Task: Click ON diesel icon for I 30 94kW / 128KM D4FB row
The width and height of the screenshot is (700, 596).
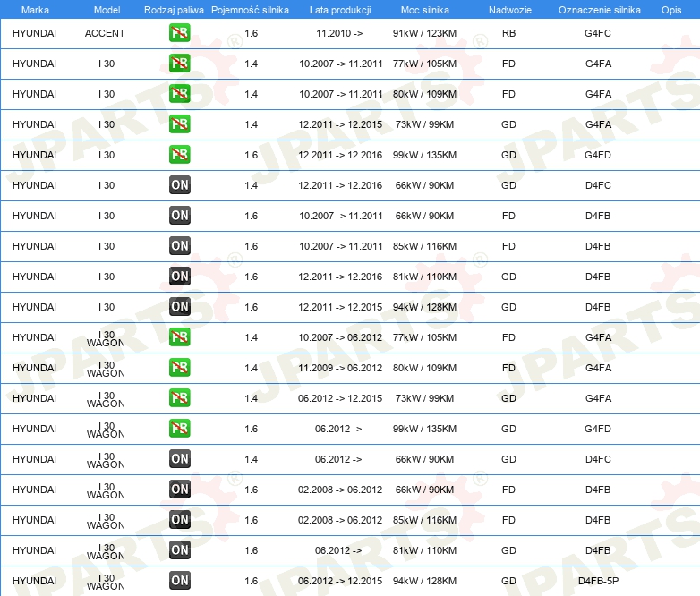Action: point(179,307)
